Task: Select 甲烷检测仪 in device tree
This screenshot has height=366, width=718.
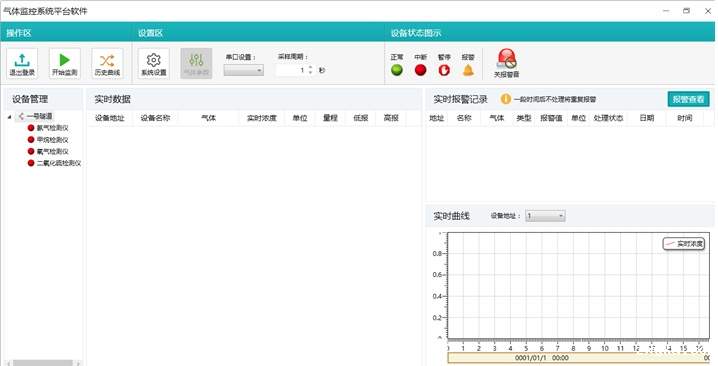Action: click(53, 140)
